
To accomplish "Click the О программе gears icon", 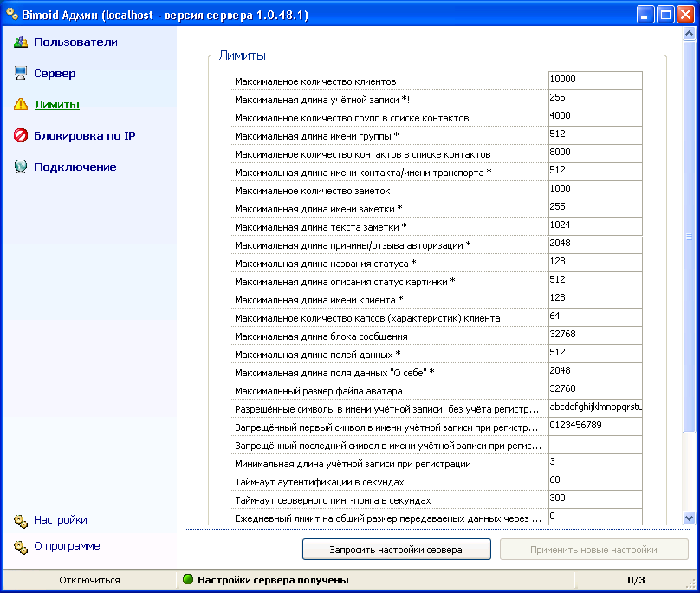I will (x=21, y=547).
